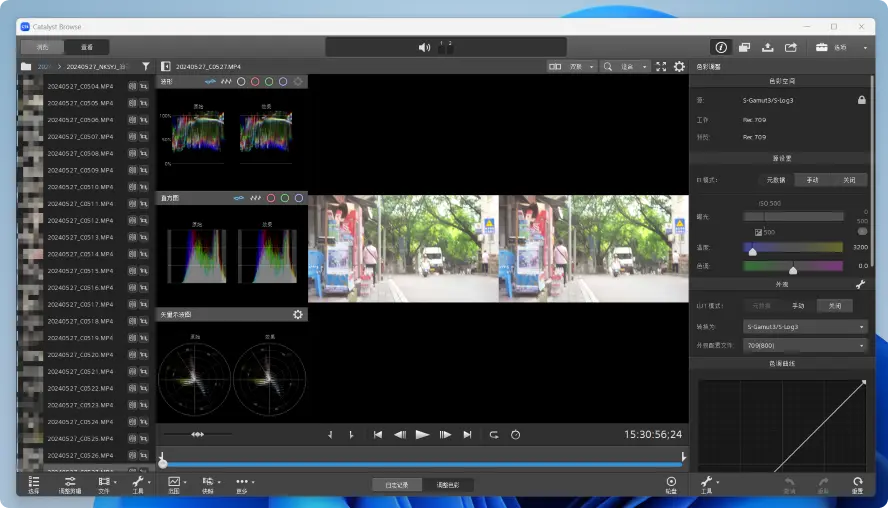Set EI mode to metadata
The height and width of the screenshot is (508, 888).
775,180
